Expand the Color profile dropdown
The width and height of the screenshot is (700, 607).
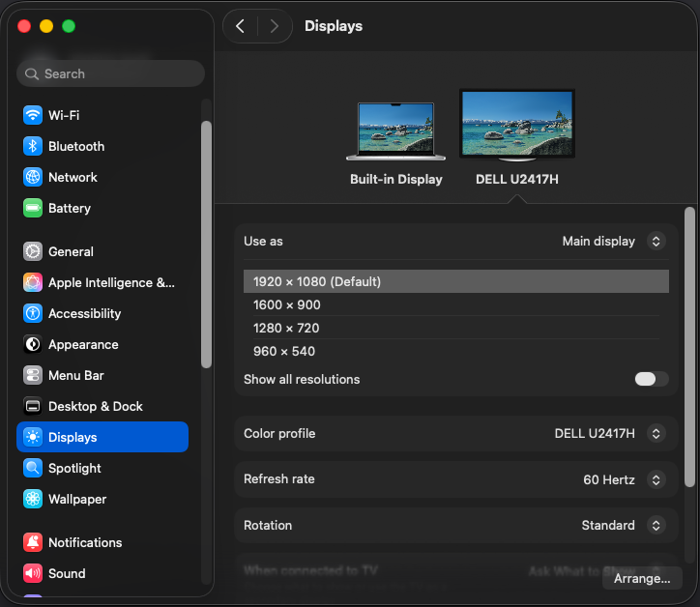[656, 433]
